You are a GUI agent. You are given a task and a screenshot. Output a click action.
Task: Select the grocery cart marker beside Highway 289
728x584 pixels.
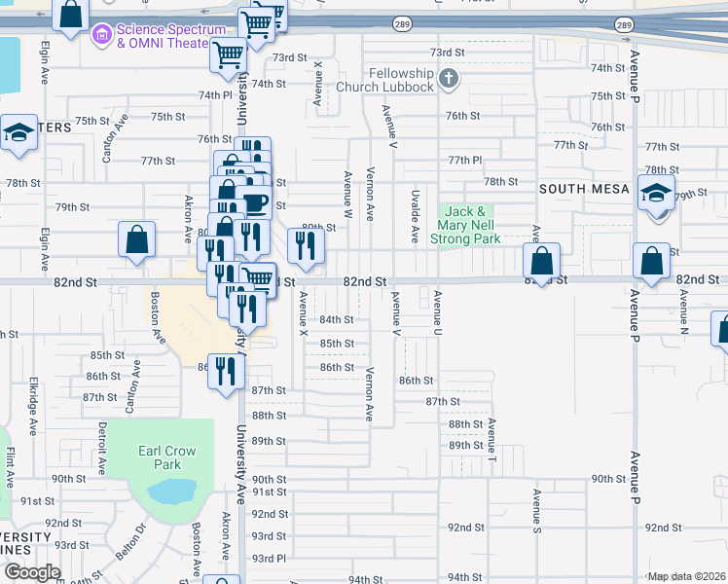pyautogui.click(x=256, y=26)
